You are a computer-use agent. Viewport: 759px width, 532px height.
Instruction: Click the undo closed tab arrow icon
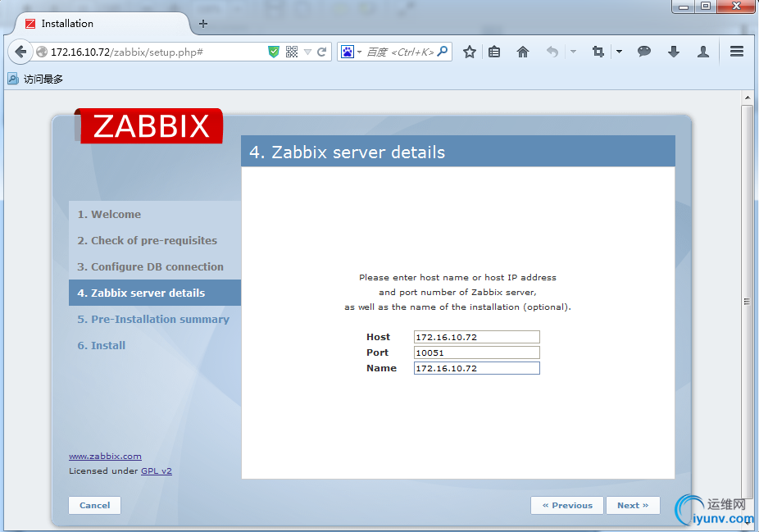[x=552, y=52]
